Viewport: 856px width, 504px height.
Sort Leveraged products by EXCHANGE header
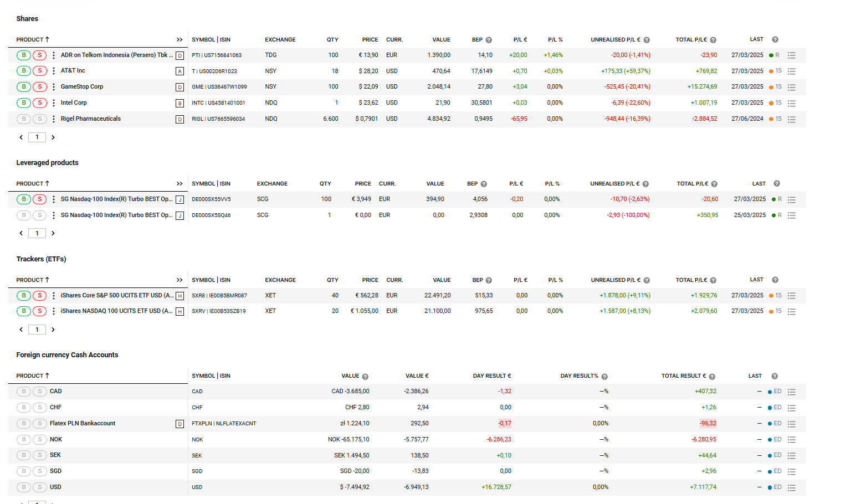(x=272, y=184)
